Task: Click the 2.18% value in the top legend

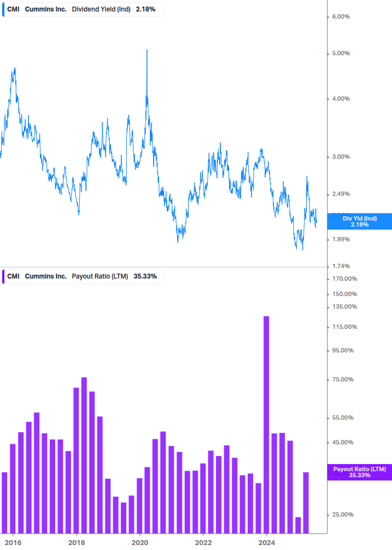Action: point(146,9)
